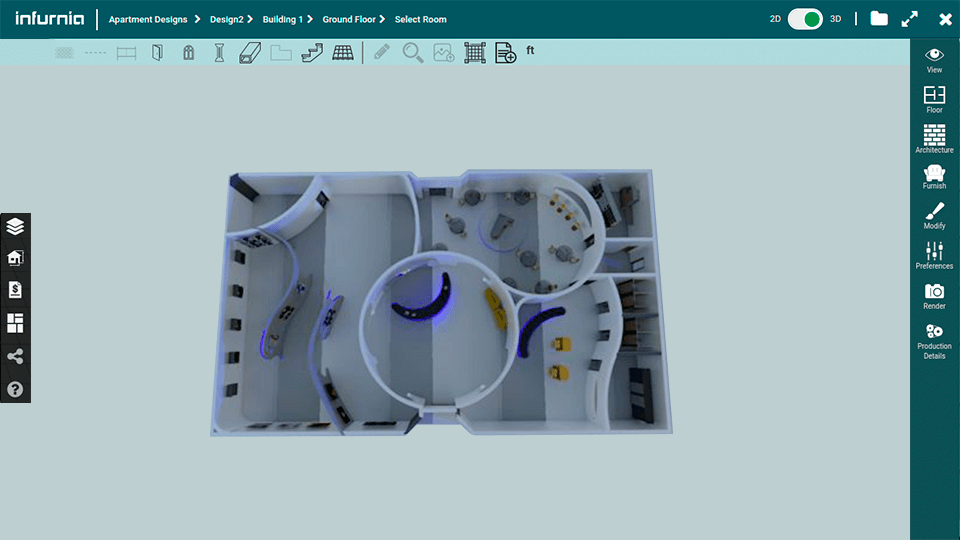Open the pricing document icon
Screen dimensions: 960x540
point(15,290)
